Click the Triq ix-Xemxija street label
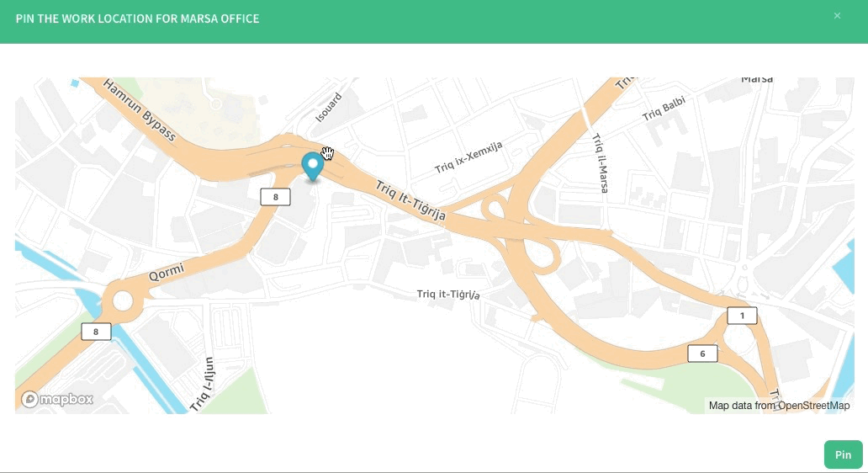The width and height of the screenshot is (868, 473). (x=468, y=157)
